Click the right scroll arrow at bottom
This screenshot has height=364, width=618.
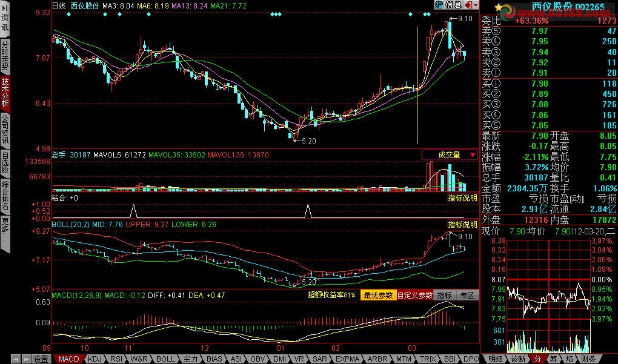[27, 359]
